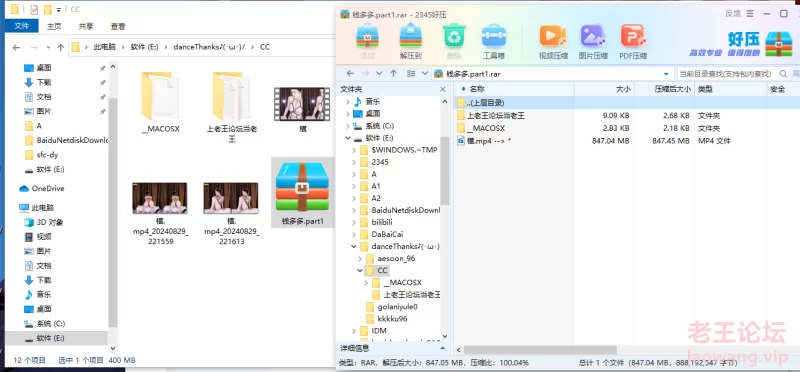Open the 主页 tab in Explorer ribbon
The image size is (800, 372).
pos(54,26)
